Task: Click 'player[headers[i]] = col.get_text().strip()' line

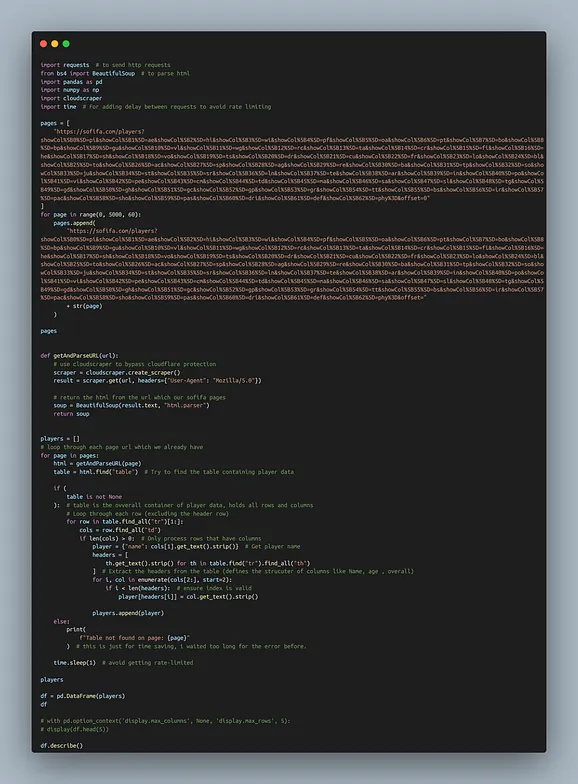Action: click(x=188, y=596)
